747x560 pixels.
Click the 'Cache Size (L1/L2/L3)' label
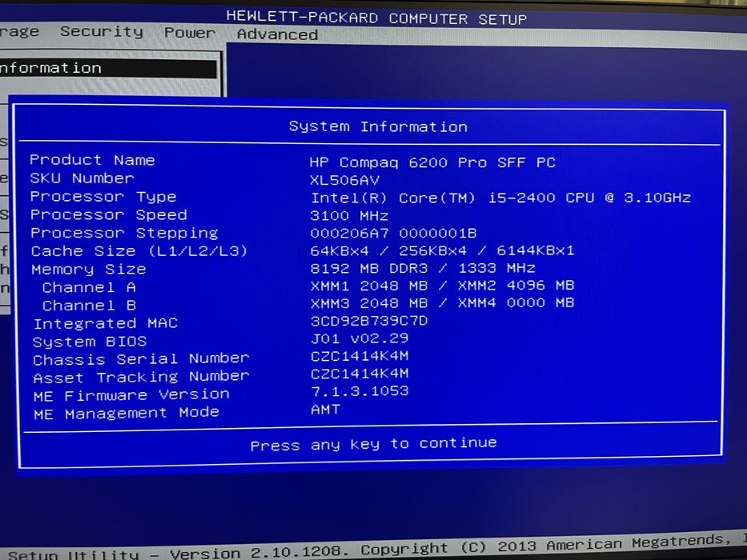click(x=139, y=251)
